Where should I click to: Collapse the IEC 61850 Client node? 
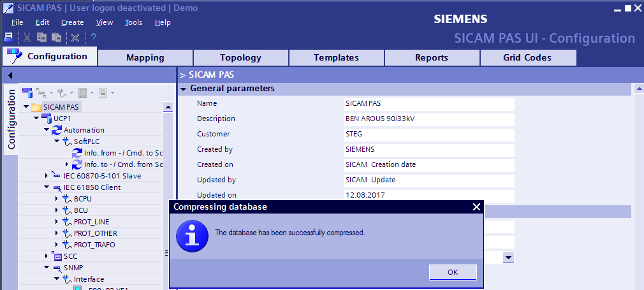pyautogui.click(x=47, y=187)
